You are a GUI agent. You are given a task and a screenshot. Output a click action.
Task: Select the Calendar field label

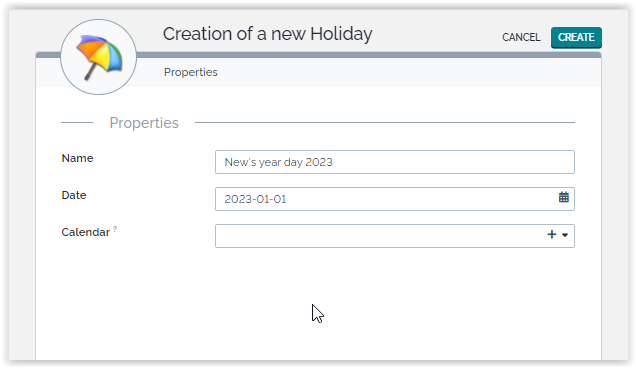coord(86,232)
